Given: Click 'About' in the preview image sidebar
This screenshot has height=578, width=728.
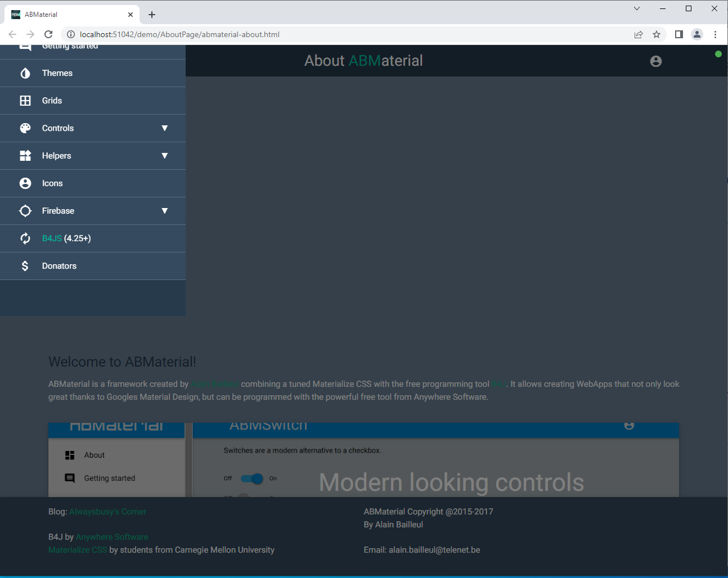Looking at the screenshot, I should 95,455.
